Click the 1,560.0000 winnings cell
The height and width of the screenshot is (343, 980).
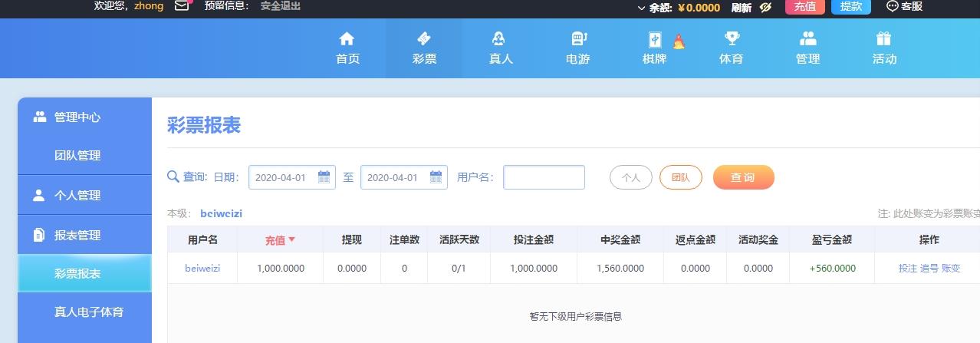[620, 268]
